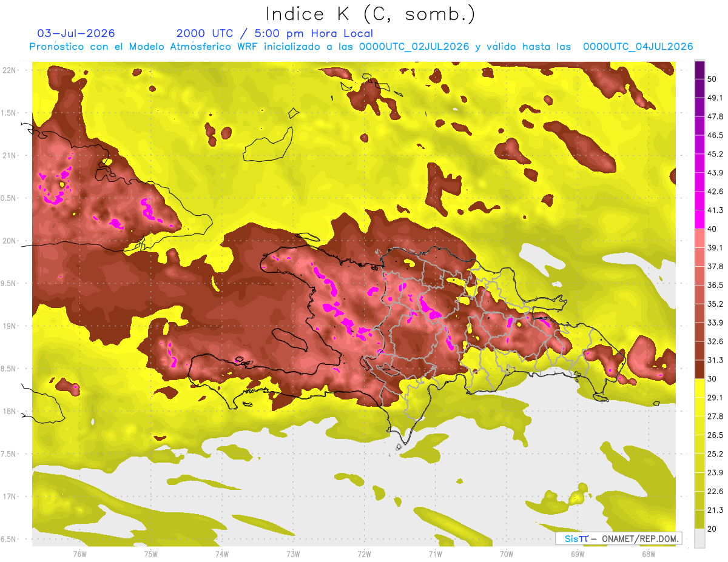Click the colorbar value "35.2"

pos(716,304)
